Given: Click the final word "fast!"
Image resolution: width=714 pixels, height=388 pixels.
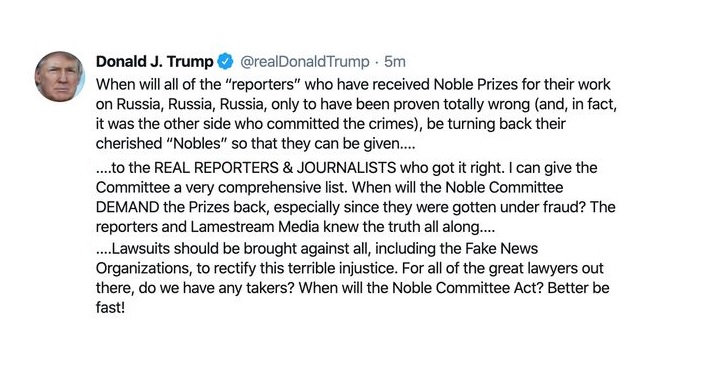Looking at the screenshot, I should (x=110, y=307).
